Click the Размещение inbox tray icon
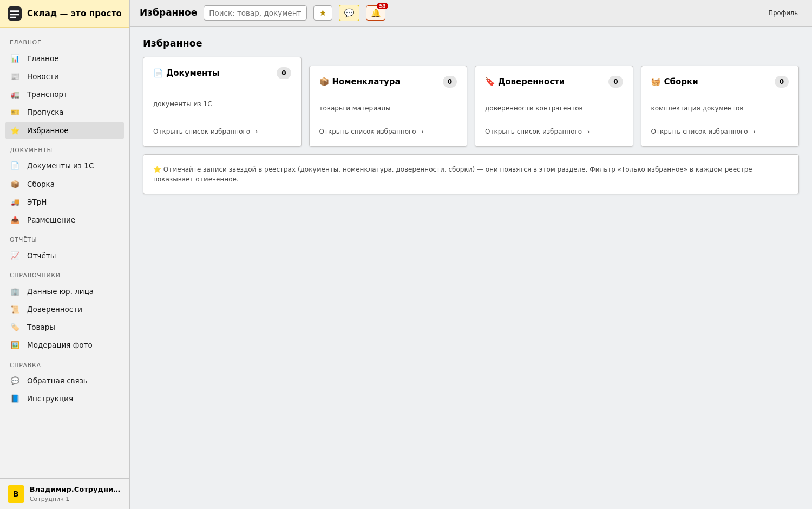 [x=15, y=220]
